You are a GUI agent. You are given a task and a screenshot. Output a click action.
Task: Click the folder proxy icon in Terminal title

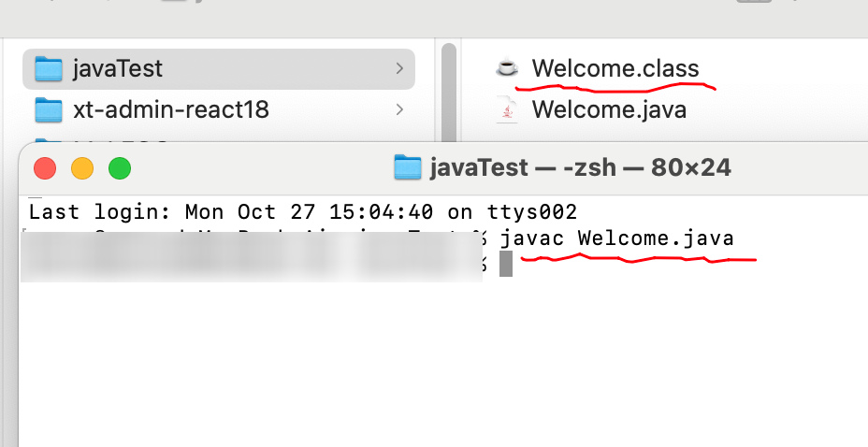point(408,167)
